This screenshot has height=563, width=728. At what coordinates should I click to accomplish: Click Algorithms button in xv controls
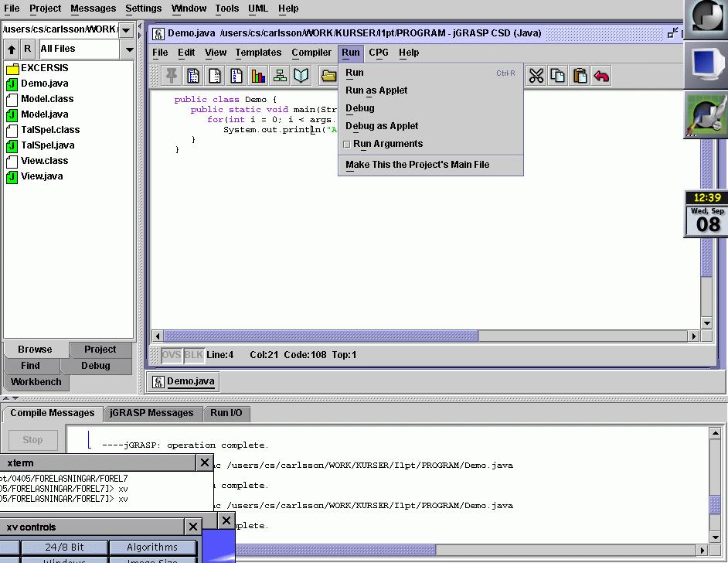point(152,548)
